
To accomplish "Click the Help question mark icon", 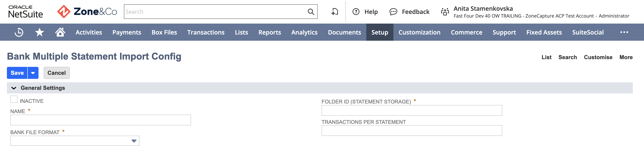I will point(356,12).
